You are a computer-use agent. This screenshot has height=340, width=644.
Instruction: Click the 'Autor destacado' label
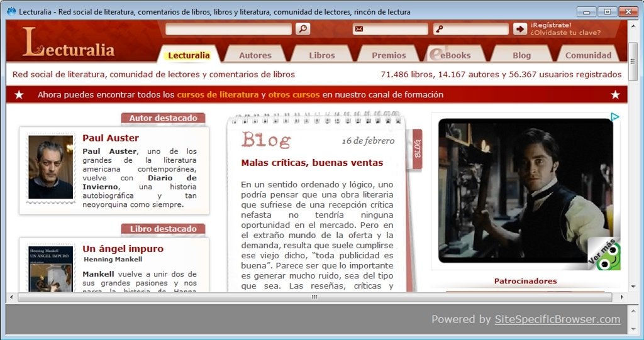tap(163, 118)
